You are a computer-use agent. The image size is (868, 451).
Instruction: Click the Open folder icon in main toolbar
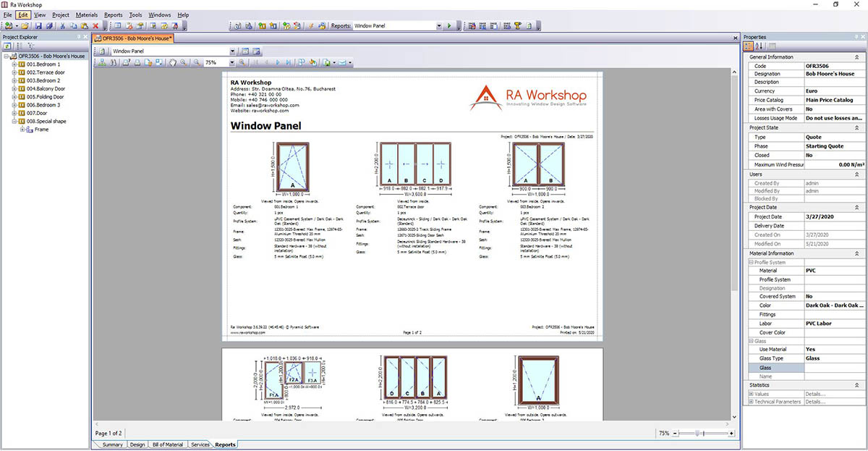point(27,26)
